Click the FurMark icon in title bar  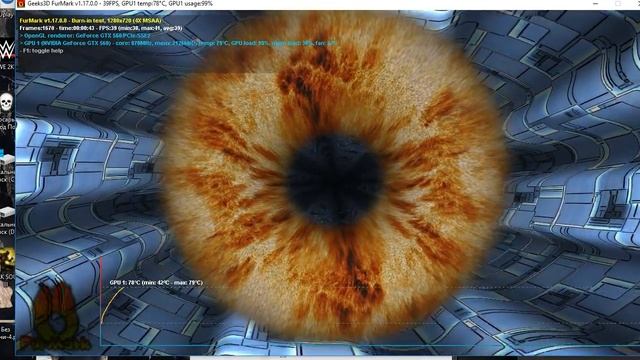21,4
